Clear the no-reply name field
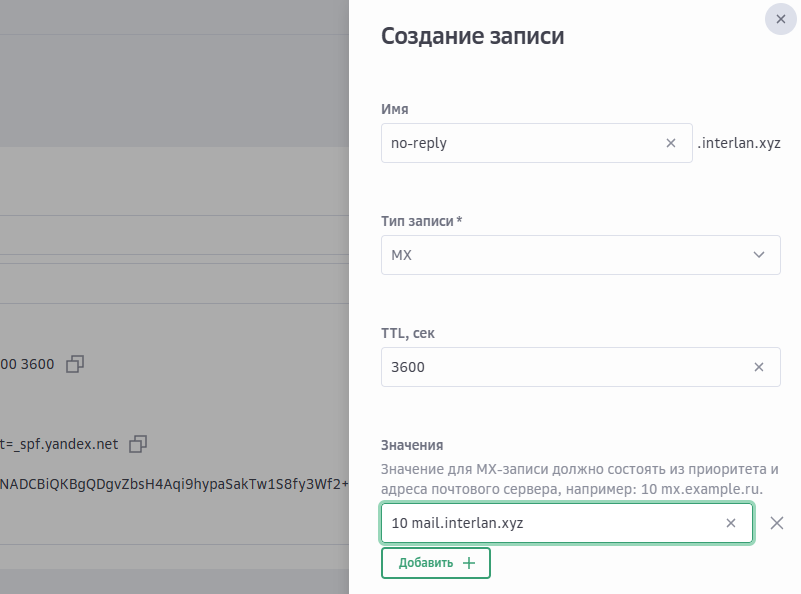801x594 pixels. pyautogui.click(x=671, y=143)
